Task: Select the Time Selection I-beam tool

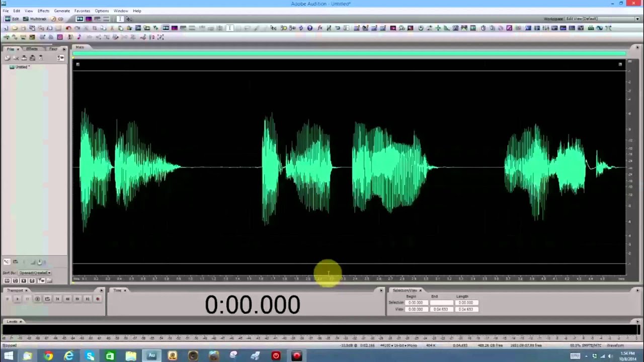Action: pos(120,19)
